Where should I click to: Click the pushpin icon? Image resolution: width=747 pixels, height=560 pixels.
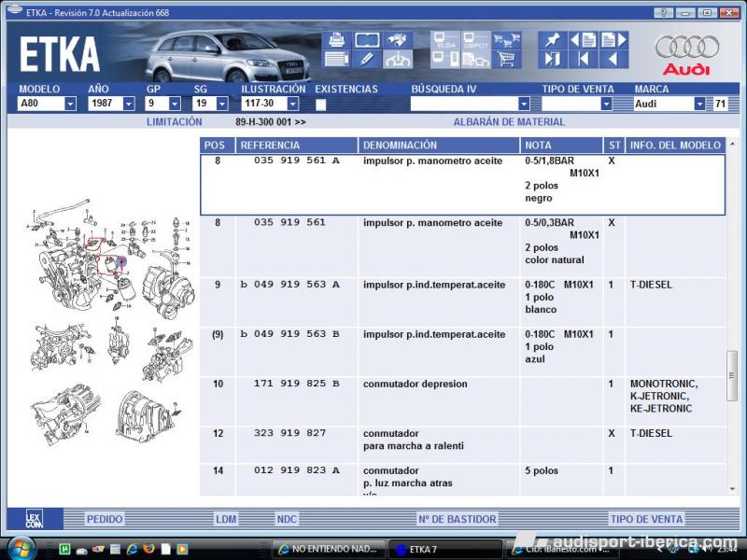pyautogui.click(x=553, y=40)
